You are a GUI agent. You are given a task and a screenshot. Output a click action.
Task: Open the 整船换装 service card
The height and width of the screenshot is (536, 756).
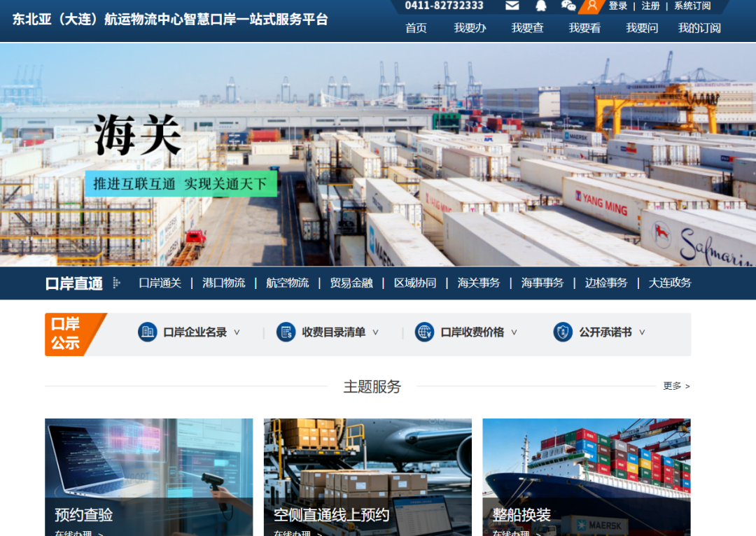tap(587, 477)
